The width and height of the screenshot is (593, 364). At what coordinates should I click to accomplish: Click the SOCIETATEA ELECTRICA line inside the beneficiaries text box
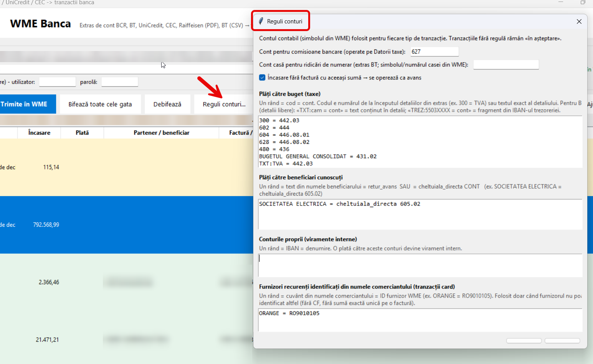[340, 204]
